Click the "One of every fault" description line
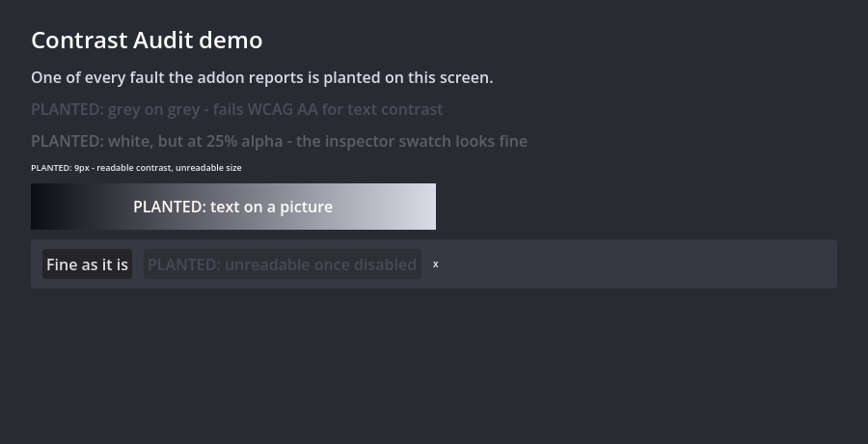868x444 pixels. tap(261, 77)
